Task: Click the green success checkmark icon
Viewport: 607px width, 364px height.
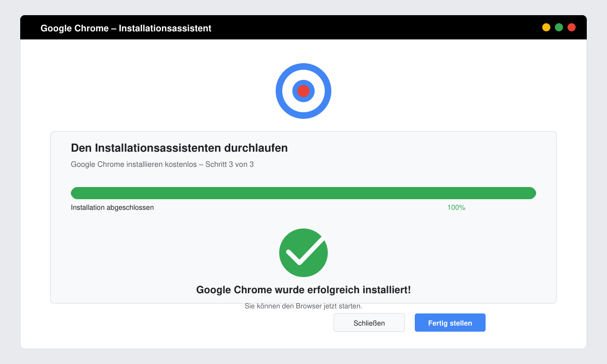Action: pos(303,253)
